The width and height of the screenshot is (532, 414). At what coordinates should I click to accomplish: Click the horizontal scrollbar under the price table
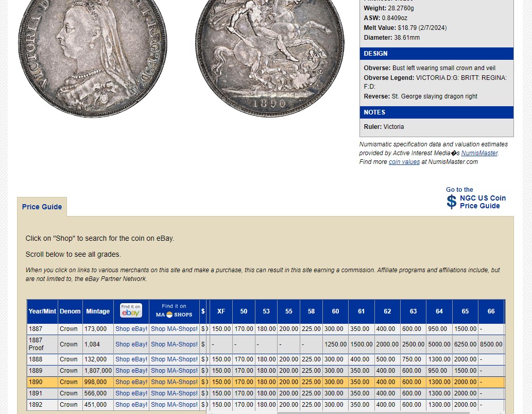click(x=373, y=412)
